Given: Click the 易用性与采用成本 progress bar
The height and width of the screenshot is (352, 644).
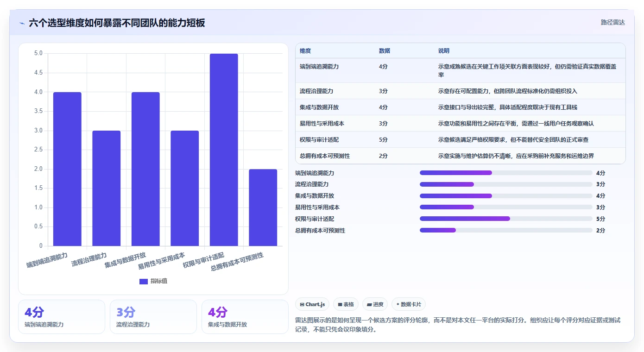Looking at the screenshot, I should pyautogui.click(x=506, y=207).
